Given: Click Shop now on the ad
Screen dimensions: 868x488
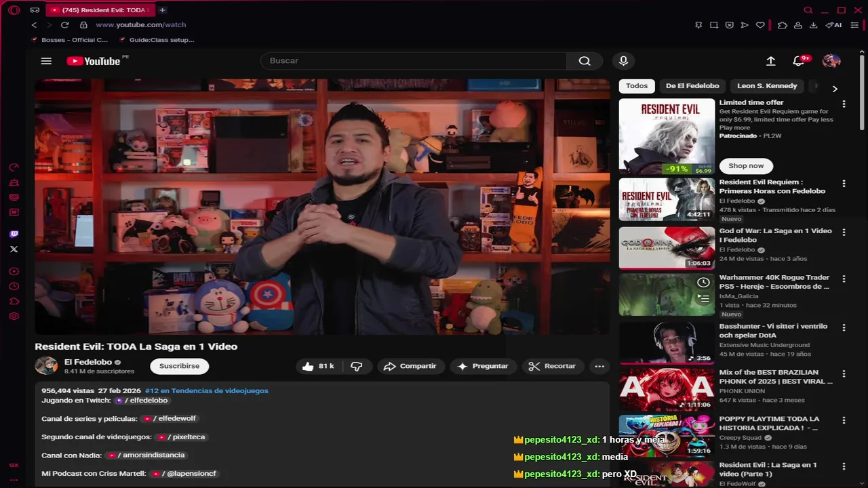Looking at the screenshot, I should [746, 166].
